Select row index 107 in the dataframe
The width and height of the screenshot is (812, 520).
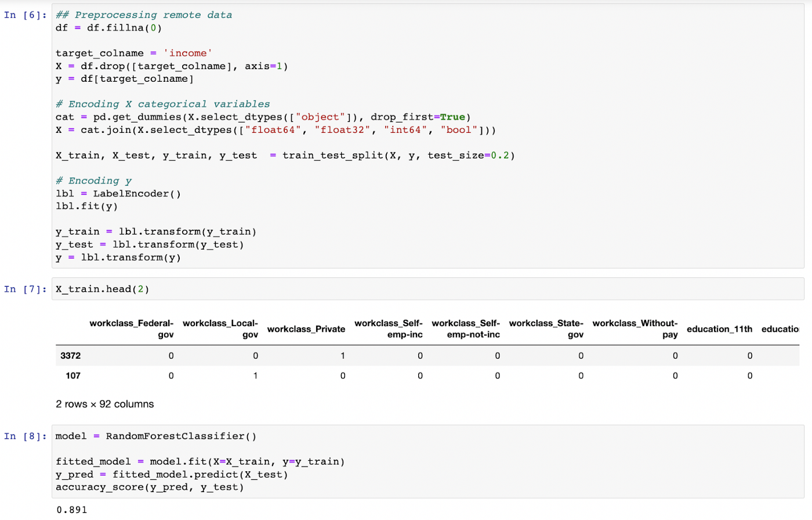(73, 375)
